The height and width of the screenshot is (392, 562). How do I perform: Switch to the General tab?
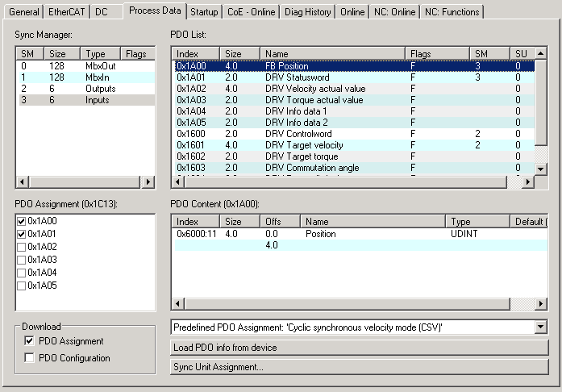click(x=23, y=12)
